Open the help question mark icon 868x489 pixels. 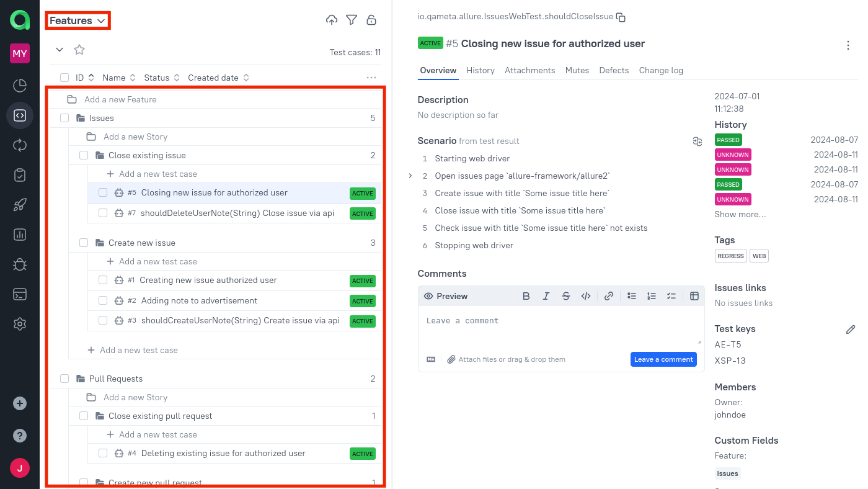coord(20,436)
